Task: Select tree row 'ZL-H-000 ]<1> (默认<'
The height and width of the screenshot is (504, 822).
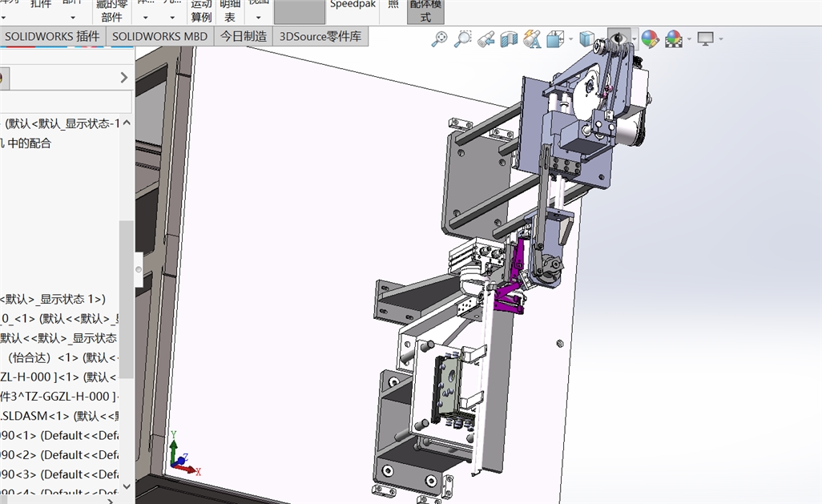Action: (x=60, y=377)
